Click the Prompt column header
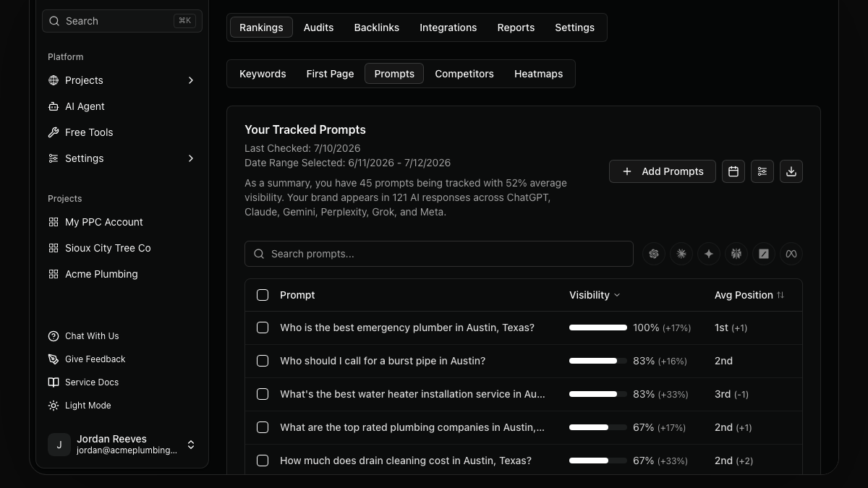 (297, 295)
